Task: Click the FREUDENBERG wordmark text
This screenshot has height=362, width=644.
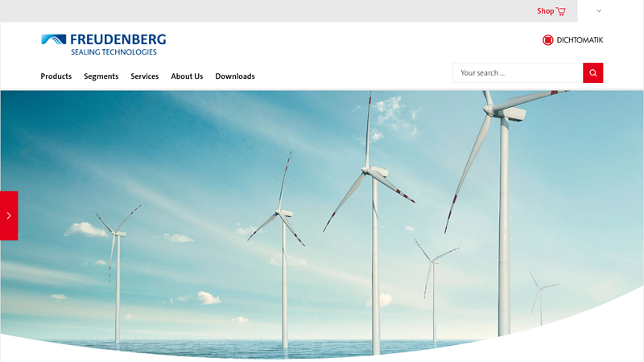Action: pyautogui.click(x=118, y=39)
